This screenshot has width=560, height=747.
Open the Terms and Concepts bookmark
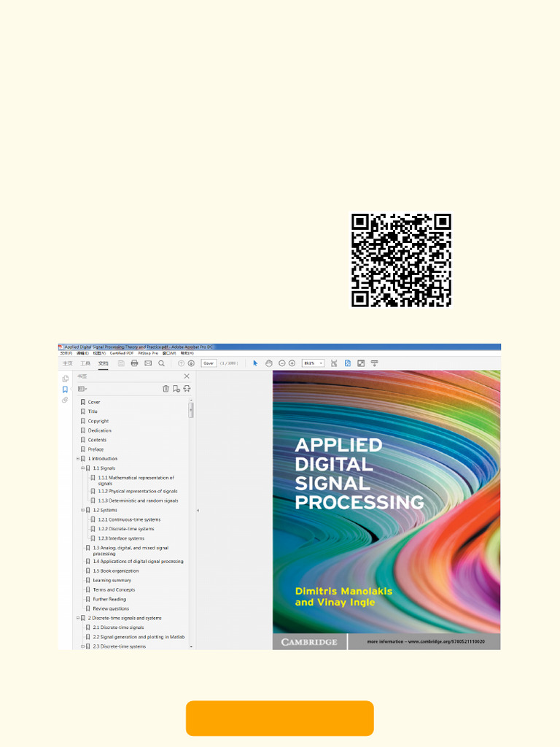click(114, 589)
